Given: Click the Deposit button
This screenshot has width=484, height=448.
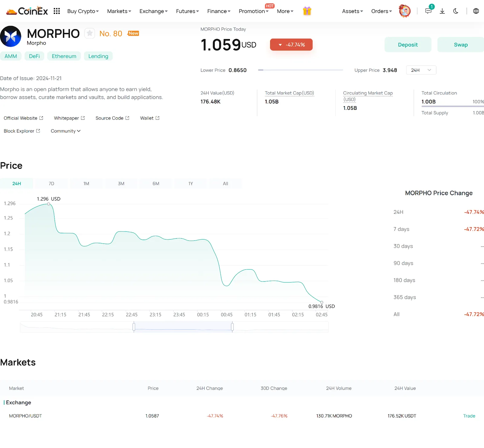Looking at the screenshot, I should (x=408, y=45).
